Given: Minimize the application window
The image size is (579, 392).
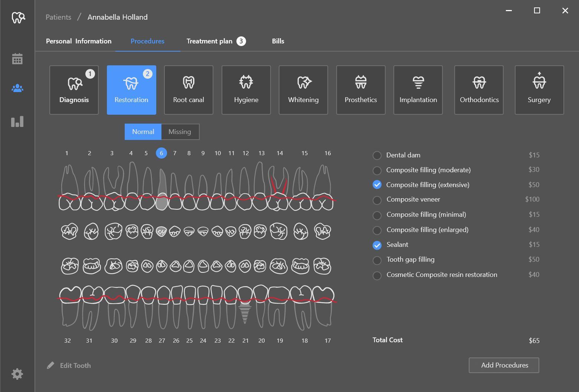Looking at the screenshot, I should 509,10.
